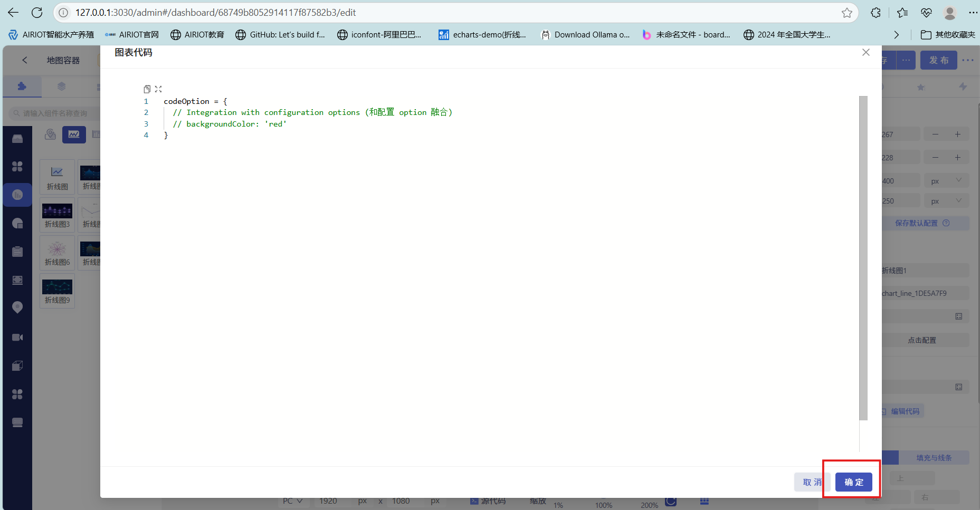Open the chart section in dark sidebar
Screen dimensions: 980x510
tap(17, 195)
